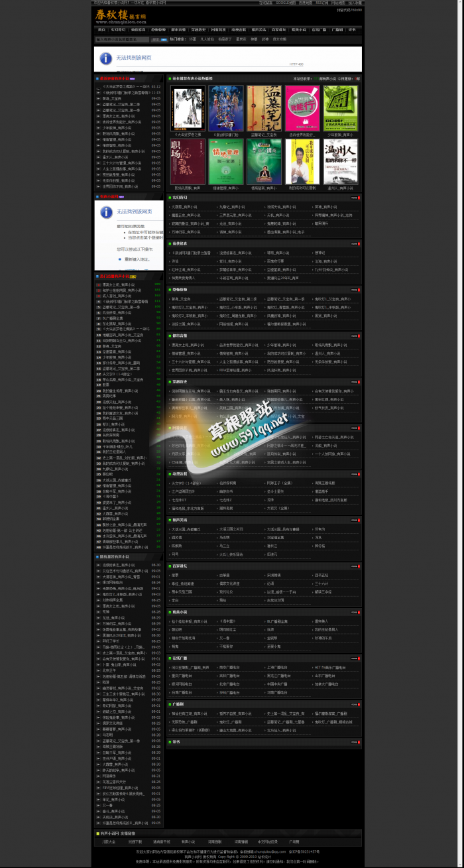Open MORE for the 评书 section
This screenshot has height=868, width=464.
(x=355, y=741)
